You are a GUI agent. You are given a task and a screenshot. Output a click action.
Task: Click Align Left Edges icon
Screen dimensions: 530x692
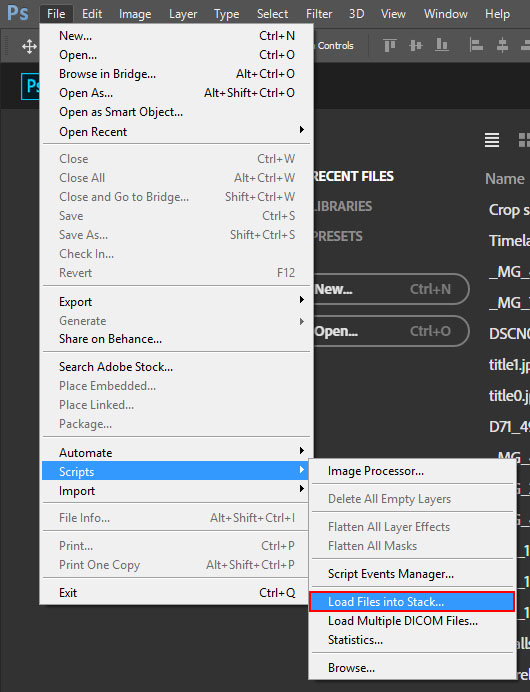pos(476,45)
